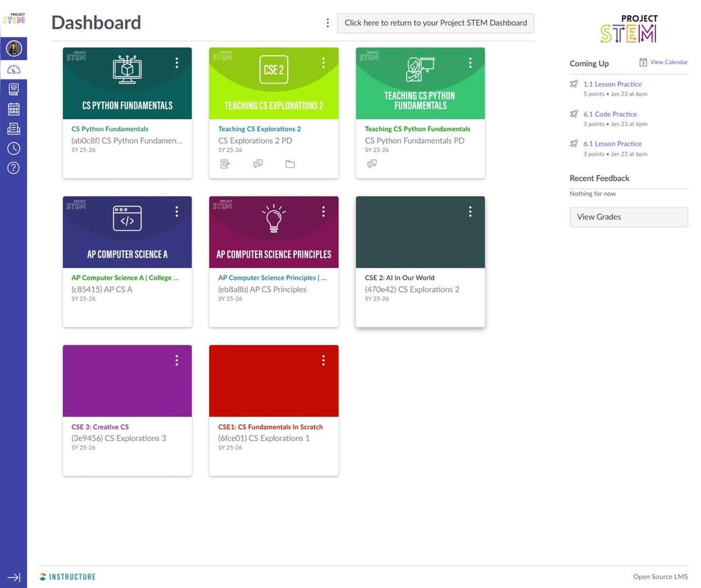Open options menu on CSE 3: Creative CS card
The height and width of the screenshot is (588, 701).
point(176,361)
